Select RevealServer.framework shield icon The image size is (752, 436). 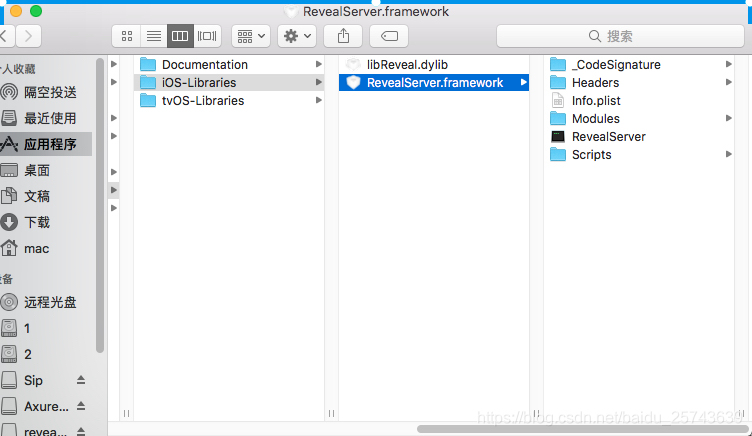(x=353, y=82)
